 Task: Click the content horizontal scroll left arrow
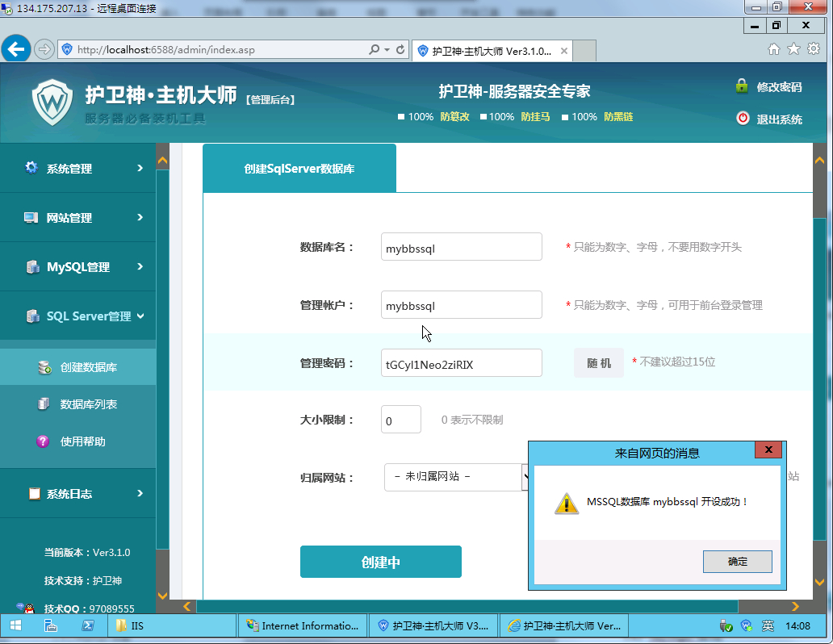pyautogui.click(x=186, y=606)
